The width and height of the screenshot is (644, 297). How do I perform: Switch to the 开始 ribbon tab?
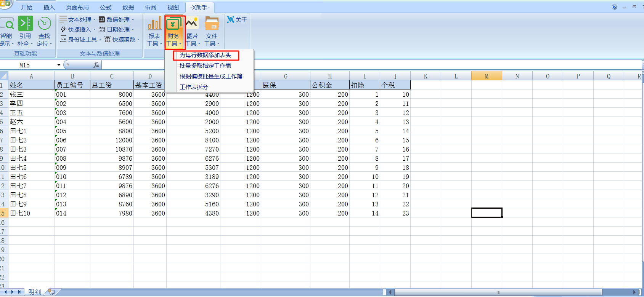tap(27, 8)
